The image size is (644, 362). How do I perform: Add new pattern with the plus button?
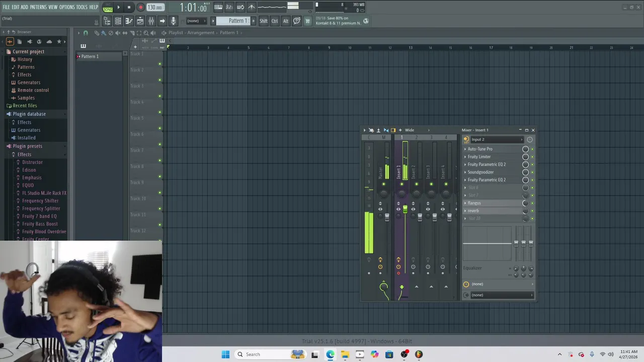pos(253,21)
